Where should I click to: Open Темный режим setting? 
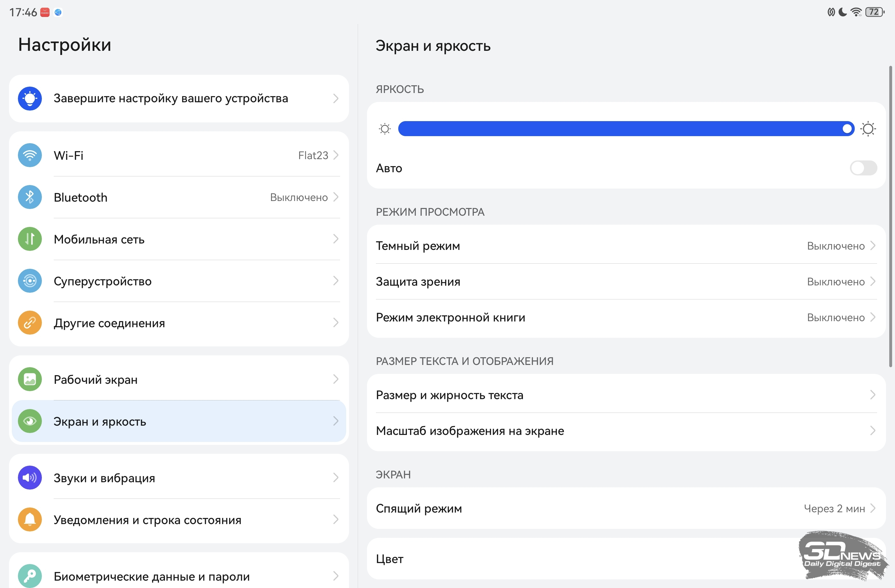(626, 245)
